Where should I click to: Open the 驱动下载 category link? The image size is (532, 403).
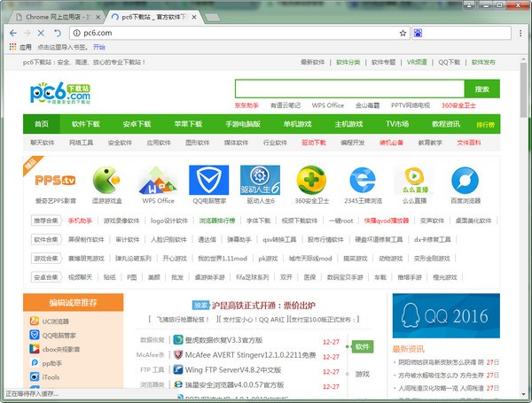[314, 143]
